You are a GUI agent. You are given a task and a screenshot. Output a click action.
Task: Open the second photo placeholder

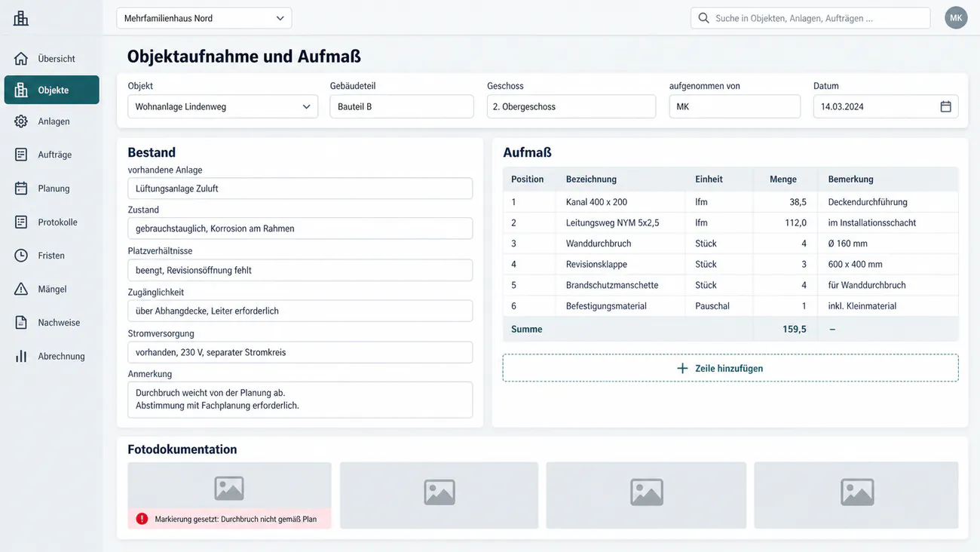tap(439, 495)
